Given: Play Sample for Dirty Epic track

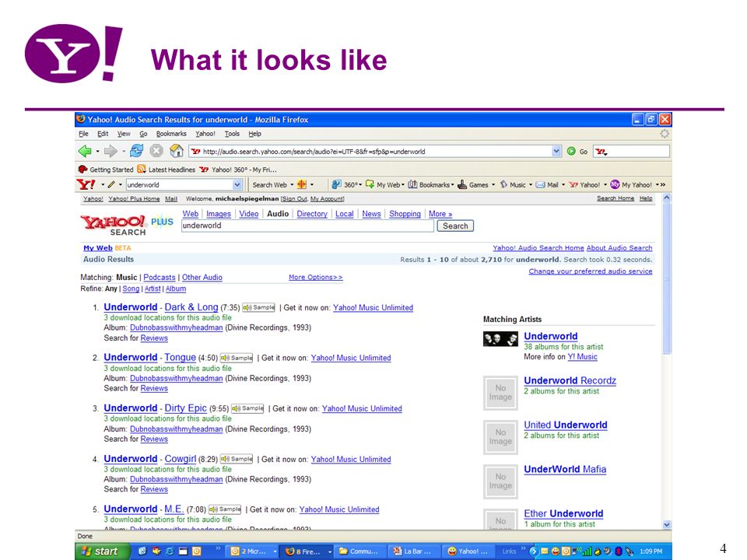Looking at the screenshot, I should pos(247,408).
